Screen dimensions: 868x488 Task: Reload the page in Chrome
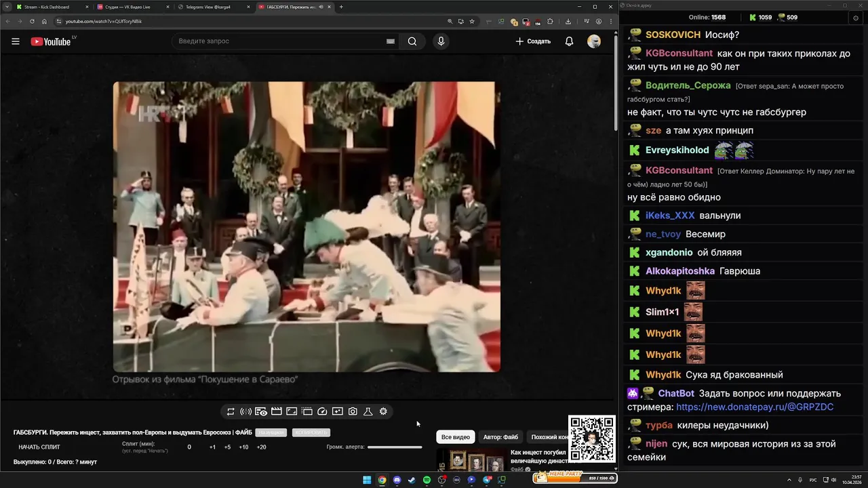pyautogui.click(x=32, y=21)
